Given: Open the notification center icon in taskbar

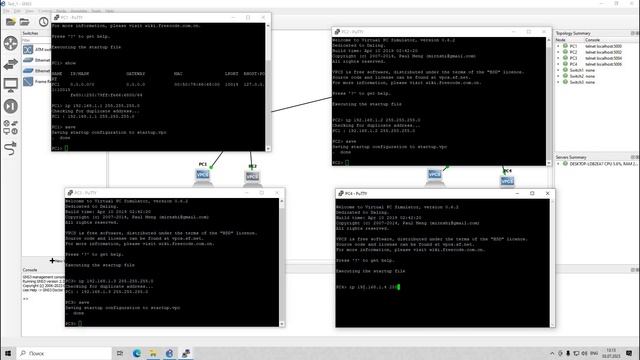Looking at the screenshot, I should 629,353.
